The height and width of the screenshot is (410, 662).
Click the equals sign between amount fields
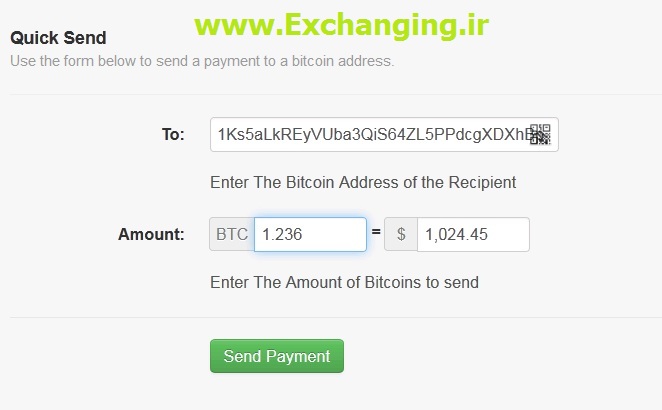point(376,231)
